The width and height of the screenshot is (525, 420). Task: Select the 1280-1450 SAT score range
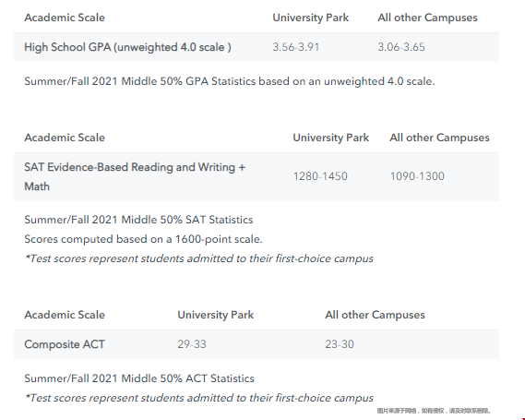coord(320,176)
